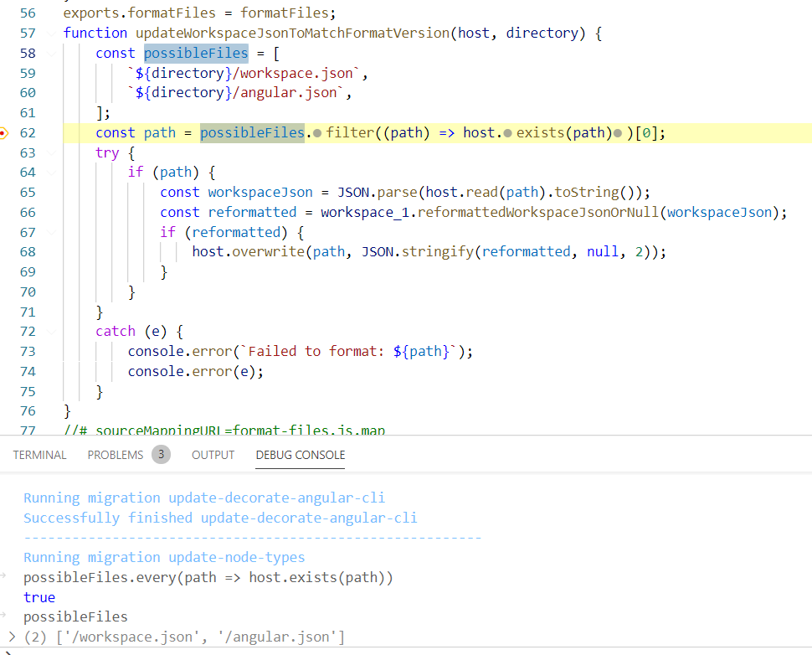Click 'Running migration update-decorate-angular-cli' console line
Image resolution: width=812 pixels, height=655 pixels.
pos(204,498)
